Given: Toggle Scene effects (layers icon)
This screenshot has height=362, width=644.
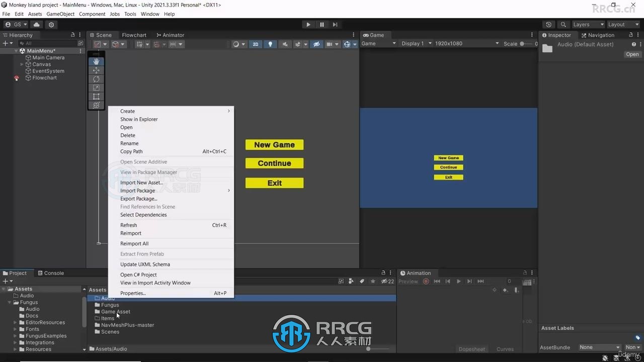Looking at the screenshot, I should tap(298, 44).
